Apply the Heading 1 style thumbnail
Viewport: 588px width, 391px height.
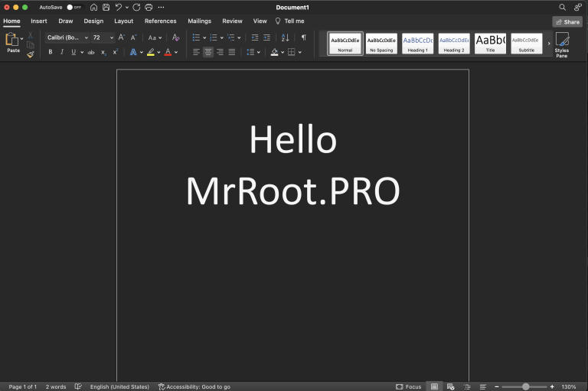(417, 44)
